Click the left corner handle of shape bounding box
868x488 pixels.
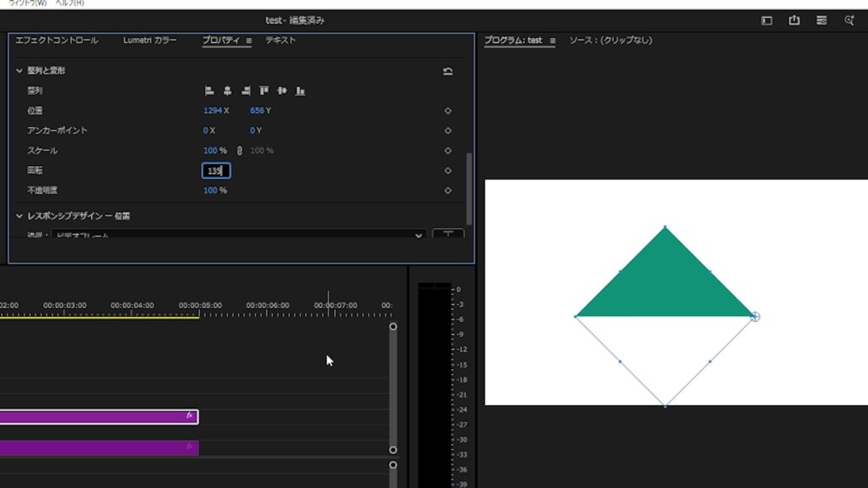(x=576, y=317)
